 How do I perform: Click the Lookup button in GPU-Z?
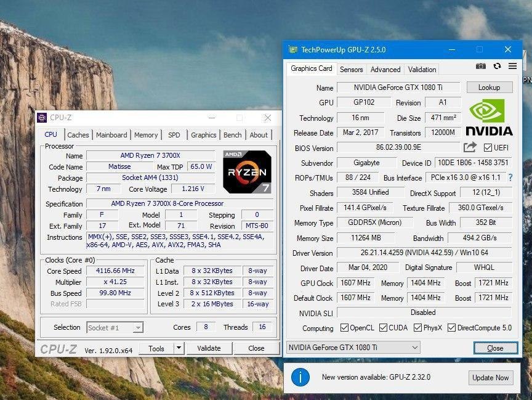coord(490,88)
